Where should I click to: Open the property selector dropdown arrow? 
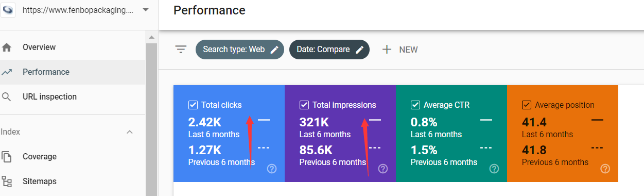[146, 10]
